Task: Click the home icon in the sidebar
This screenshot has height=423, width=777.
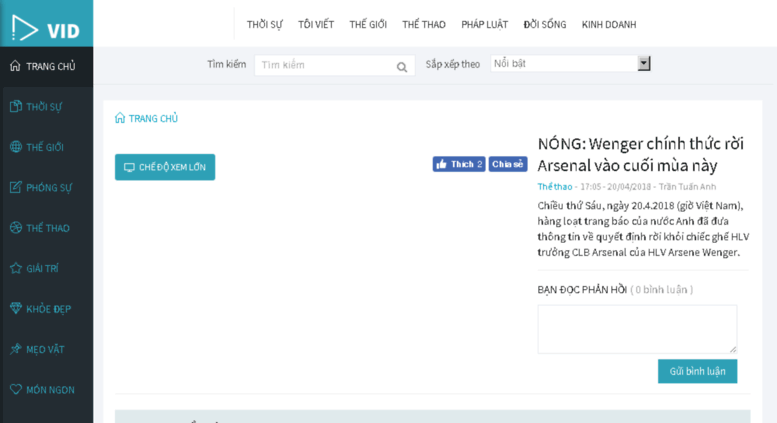Action: click(x=15, y=65)
